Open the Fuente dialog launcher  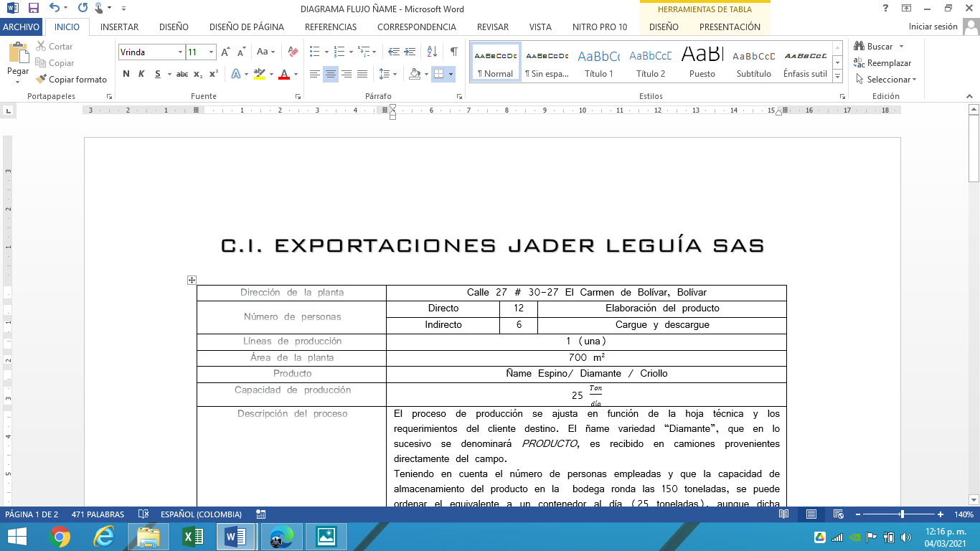pyautogui.click(x=298, y=96)
